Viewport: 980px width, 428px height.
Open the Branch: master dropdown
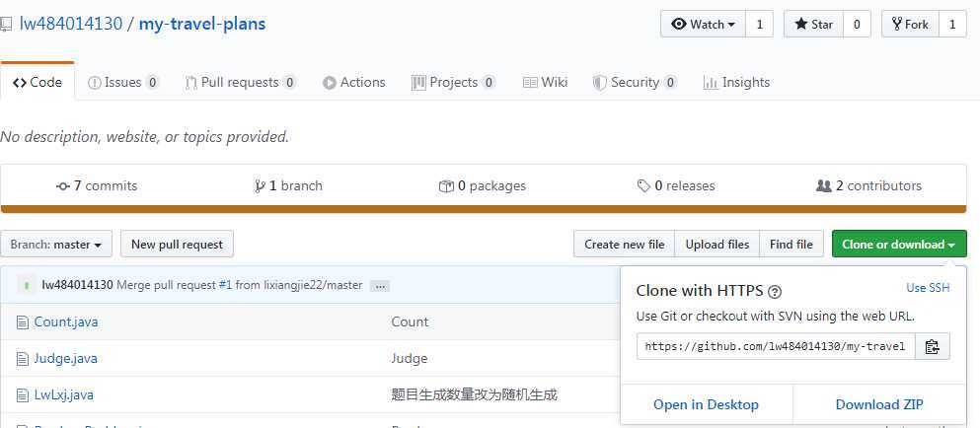pyautogui.click(x=56, y=245)
